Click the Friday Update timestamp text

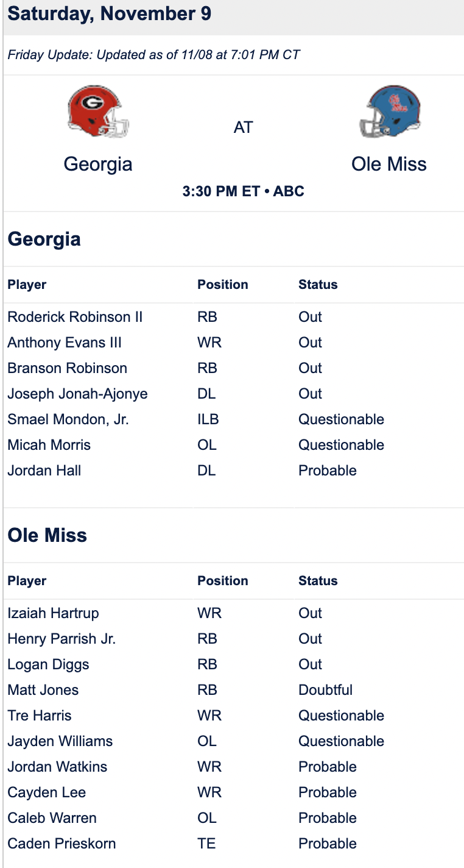[x=154, y=55]
